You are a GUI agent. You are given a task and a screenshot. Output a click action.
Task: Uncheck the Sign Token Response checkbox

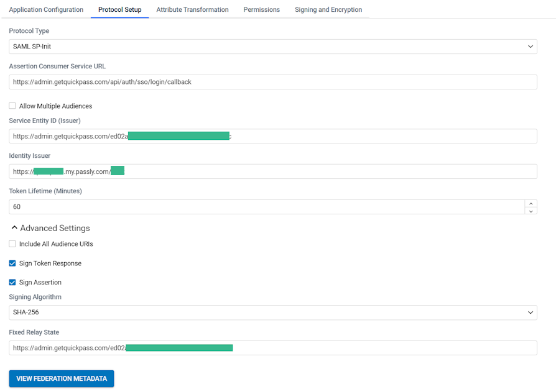[x=12, y=263]
